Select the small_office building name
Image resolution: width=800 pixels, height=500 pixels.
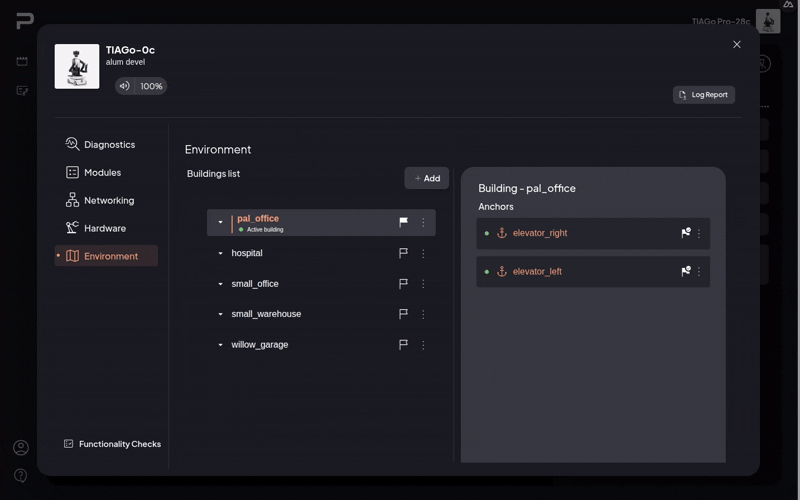(x=255, y=284)
